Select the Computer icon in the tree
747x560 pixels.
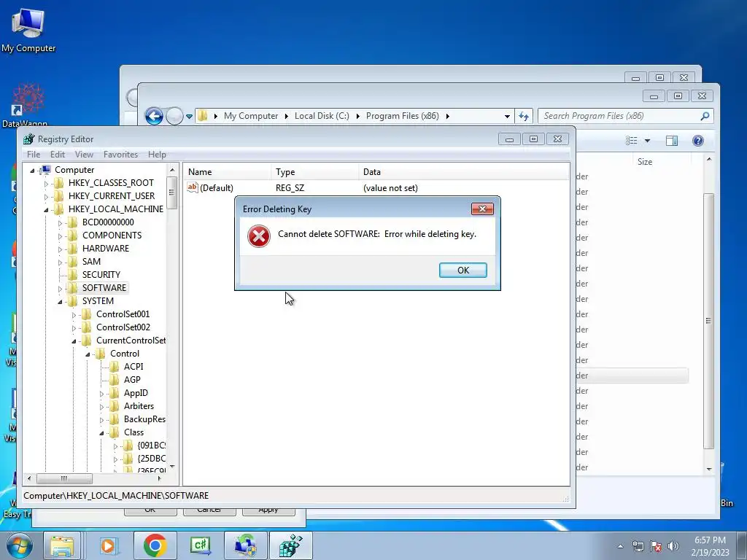tap(46, 169)
